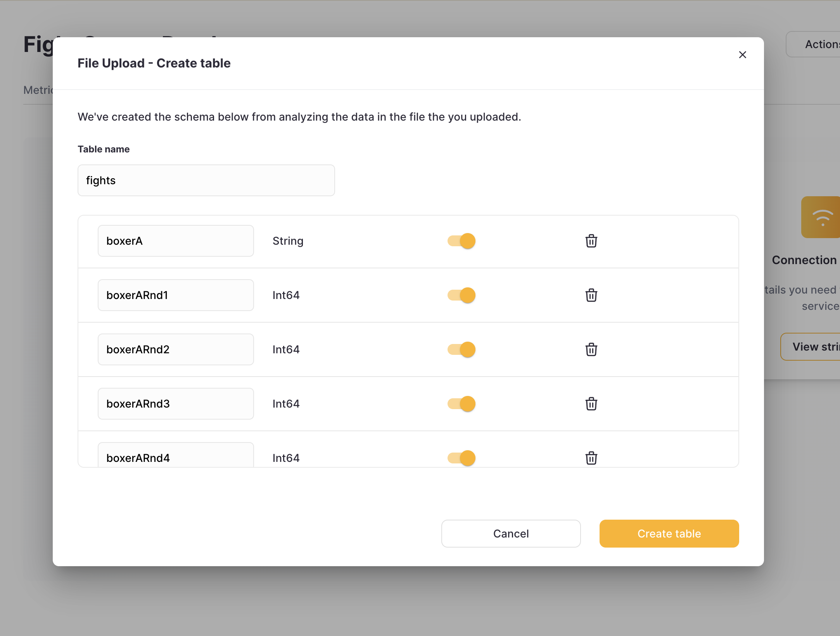This screenshot has width=840, height=636.
Task: Click the 'Table name' label
Action: coord(104,149)
